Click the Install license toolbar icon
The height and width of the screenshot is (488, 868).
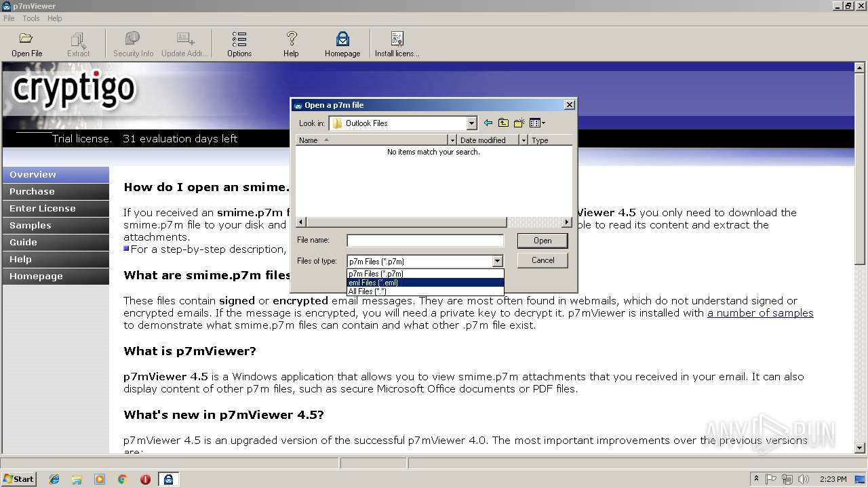pos(397,44)
